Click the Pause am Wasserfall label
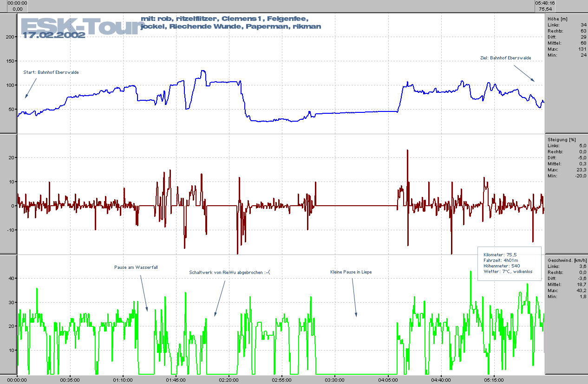Image resolution: width=588 pixels, height=384 pixels. click(x=136, y=267)
